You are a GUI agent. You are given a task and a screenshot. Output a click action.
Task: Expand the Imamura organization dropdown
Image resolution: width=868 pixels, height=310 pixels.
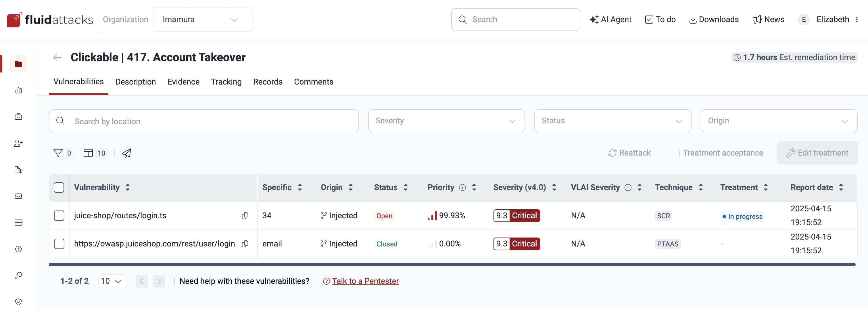click(203, 20)
